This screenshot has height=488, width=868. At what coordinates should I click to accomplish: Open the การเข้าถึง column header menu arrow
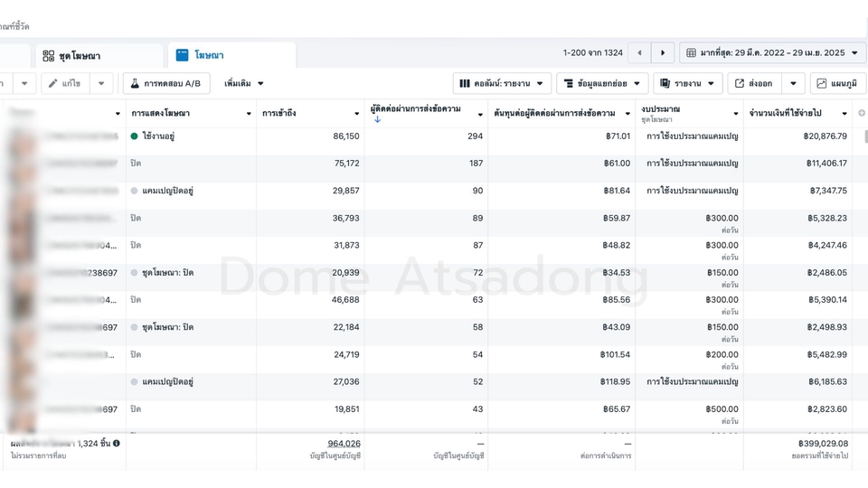(x=356, y=114)
